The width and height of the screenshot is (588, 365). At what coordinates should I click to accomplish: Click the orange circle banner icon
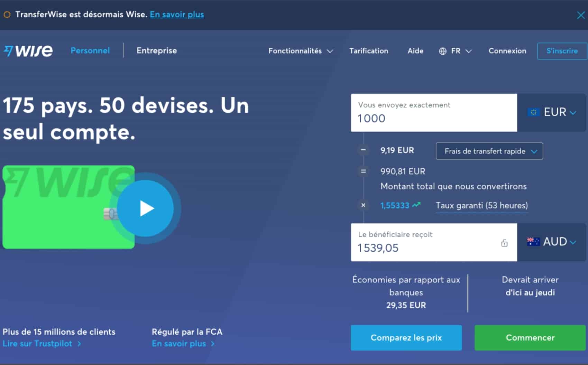(7, 15)
